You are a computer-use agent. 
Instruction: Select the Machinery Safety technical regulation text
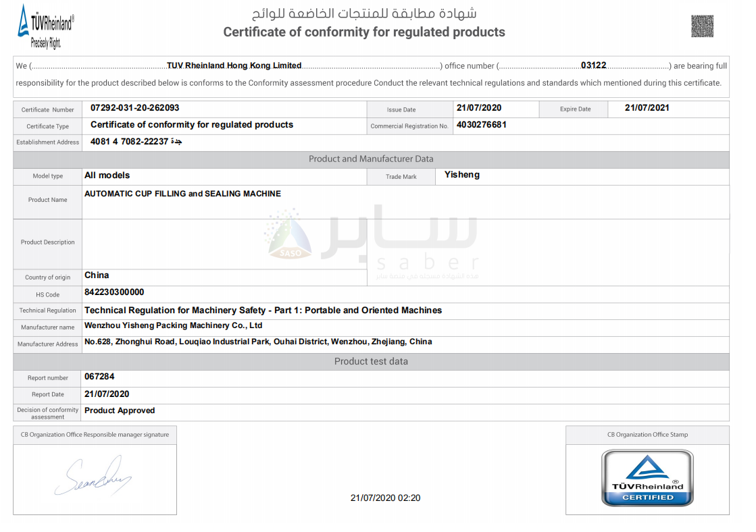coord(263,311)
